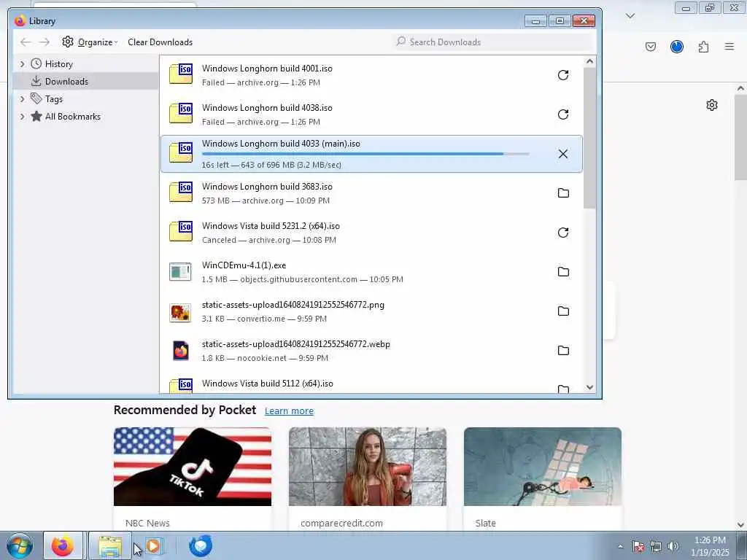The width and height of the screenshot is (747, 560).
Task: Open the Extensions puzzle icon
Action: pos(703,47)
